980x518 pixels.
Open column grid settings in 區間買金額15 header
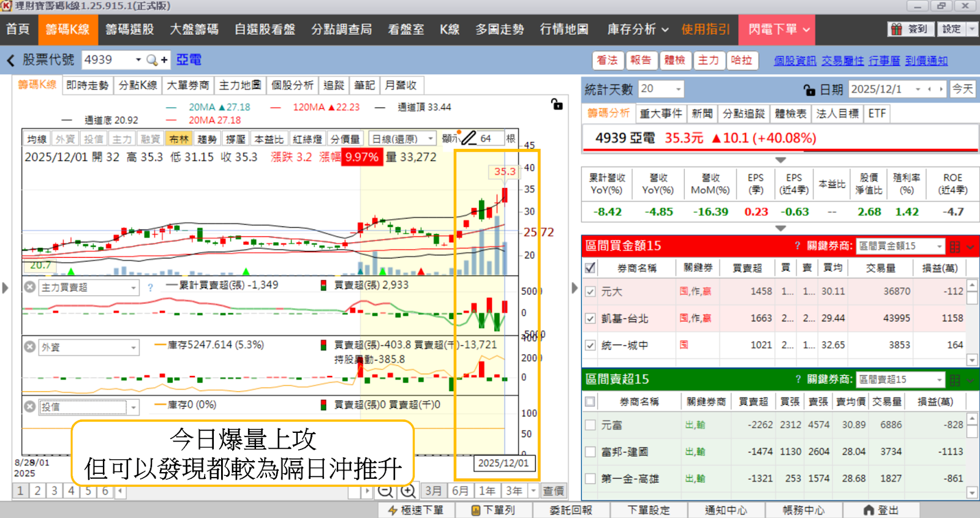tap(955, 247)
